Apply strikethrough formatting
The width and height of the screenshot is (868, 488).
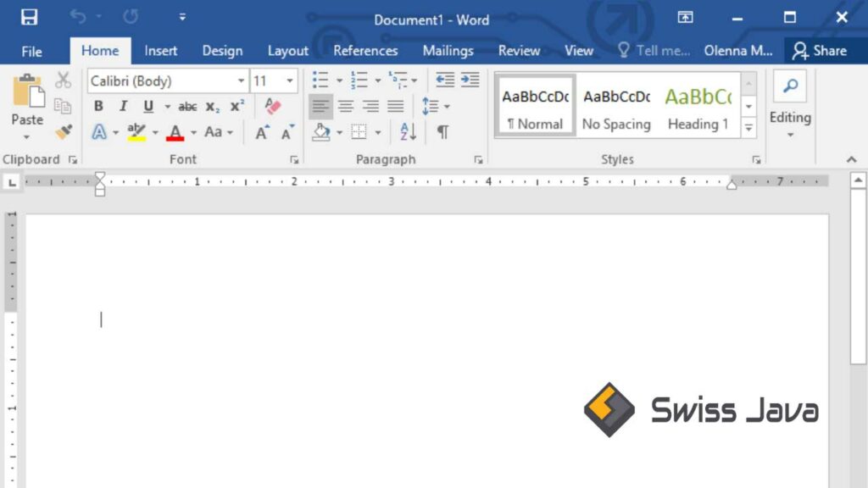tap(187, 106)
